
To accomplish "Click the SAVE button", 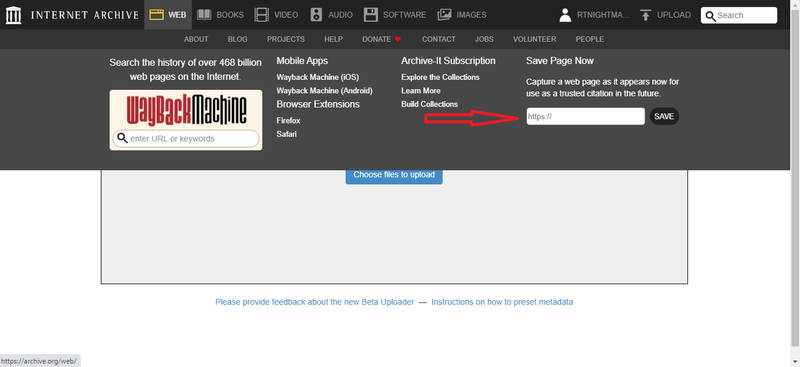I will 664,116.
